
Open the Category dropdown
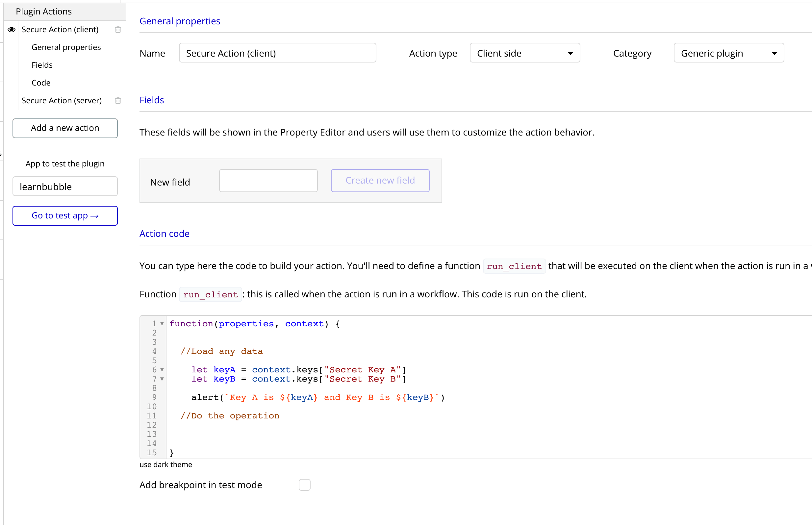tap(728, 53)
